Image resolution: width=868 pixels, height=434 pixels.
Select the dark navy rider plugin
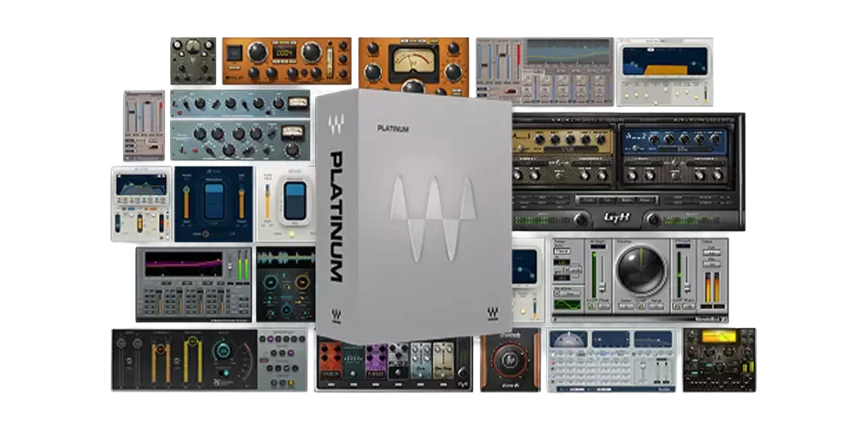click(x=214, y=204)
